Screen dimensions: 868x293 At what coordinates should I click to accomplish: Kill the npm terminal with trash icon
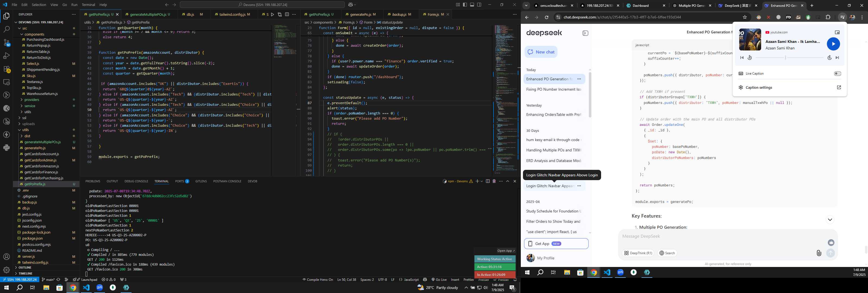coord(494,181)
